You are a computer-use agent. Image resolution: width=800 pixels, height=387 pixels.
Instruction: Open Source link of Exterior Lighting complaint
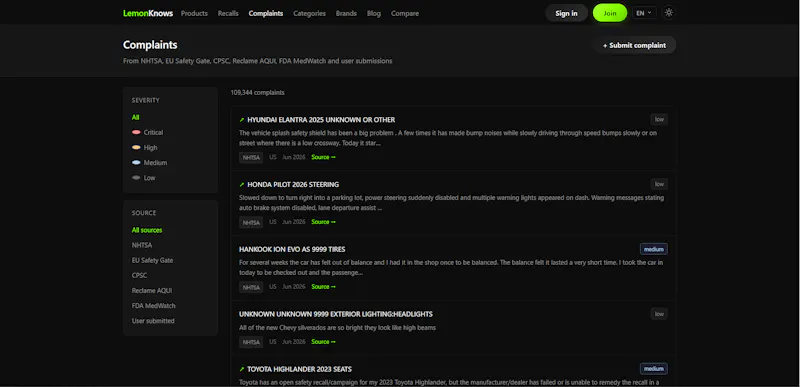coord(323,342)
